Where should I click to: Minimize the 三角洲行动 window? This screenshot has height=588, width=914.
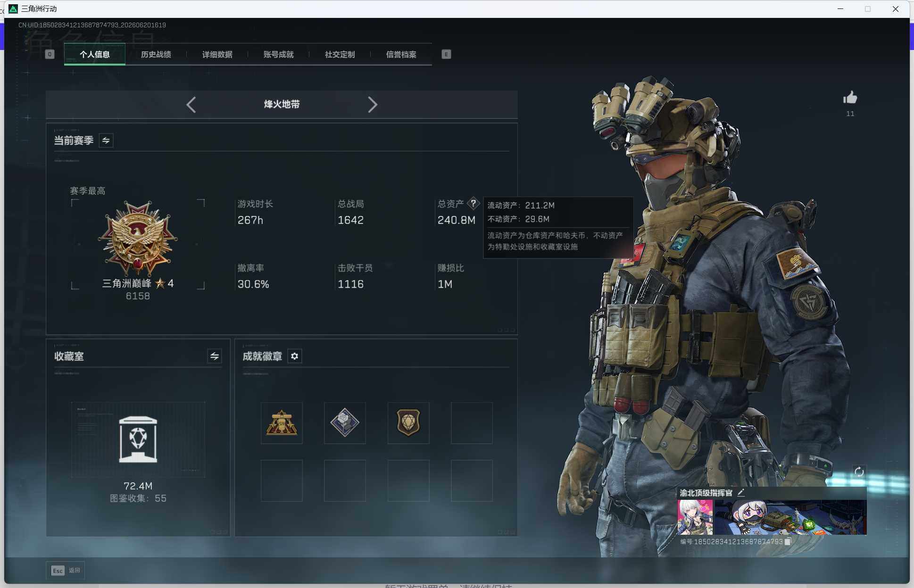click(840, 9)
